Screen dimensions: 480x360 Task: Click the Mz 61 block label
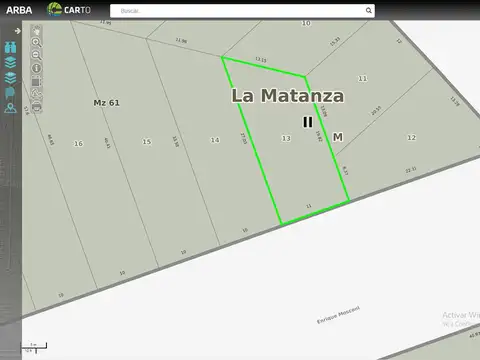[106, 103]
